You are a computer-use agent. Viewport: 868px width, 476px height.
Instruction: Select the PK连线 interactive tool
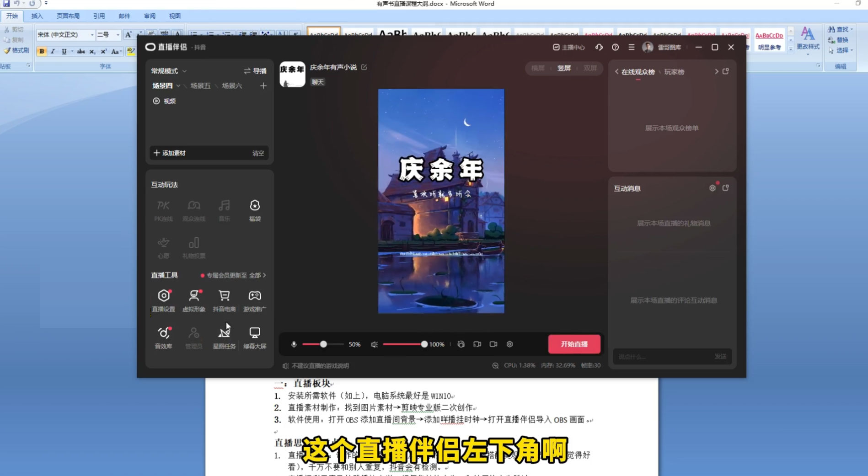coord(163,210)
